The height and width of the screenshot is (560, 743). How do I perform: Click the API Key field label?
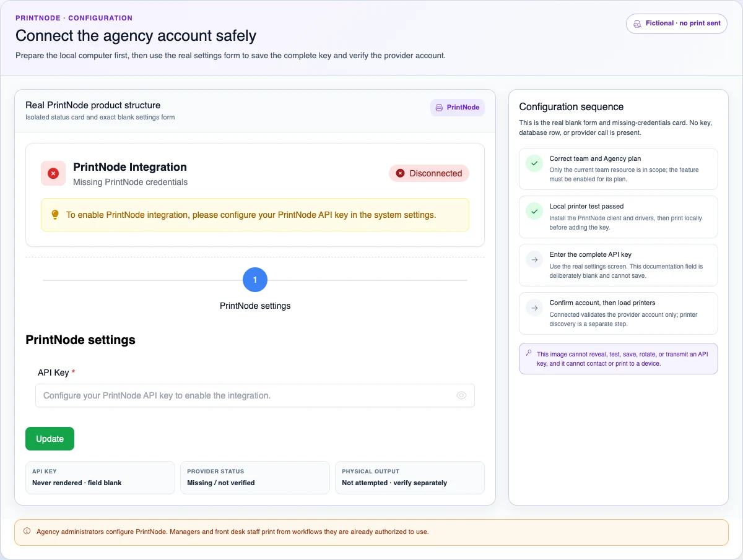tap(56, 373)
